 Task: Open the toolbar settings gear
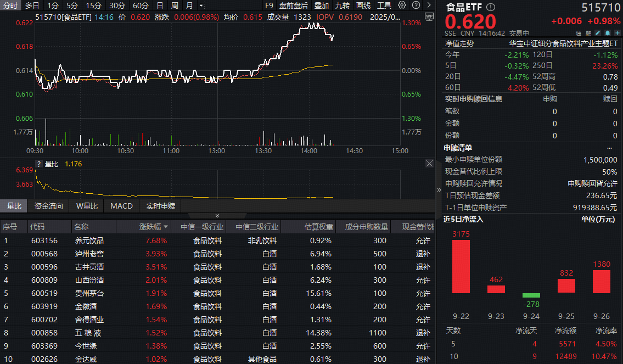coord(402,5)
